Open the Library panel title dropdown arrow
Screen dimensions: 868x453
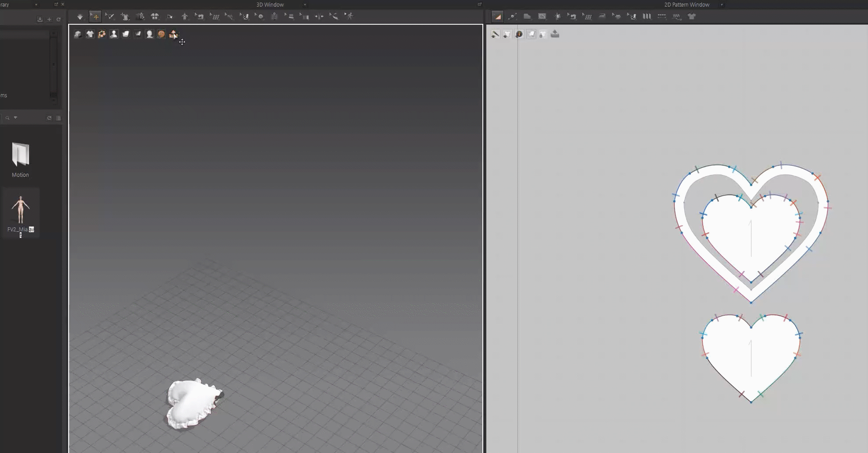[x=36, y=5]
